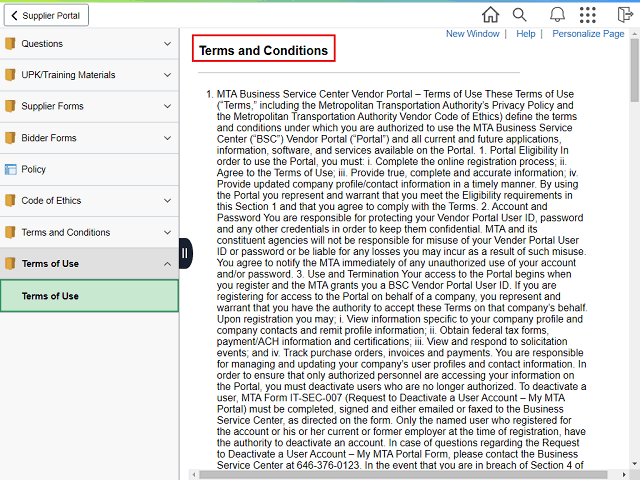Click Terms of Use folder heading
Image resolution: width=640 pixels, height=480 pixels.
coord(89,264)
